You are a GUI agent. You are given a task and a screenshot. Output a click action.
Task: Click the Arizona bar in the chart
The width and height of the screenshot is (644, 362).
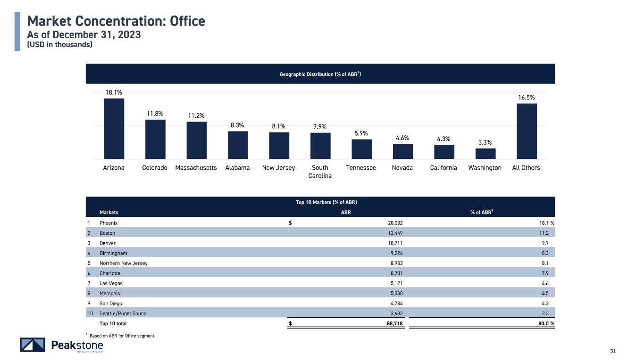pyautogui.click(x=114, y=128)
